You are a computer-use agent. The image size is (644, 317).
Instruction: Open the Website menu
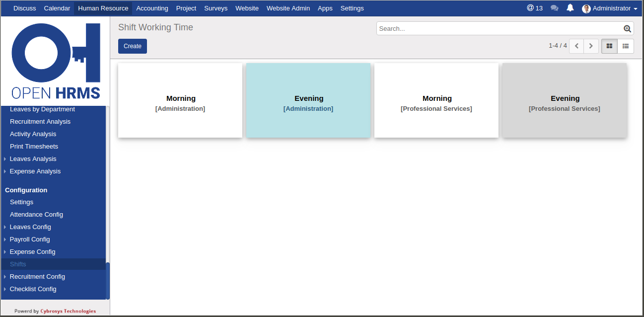tap(247, 8)
